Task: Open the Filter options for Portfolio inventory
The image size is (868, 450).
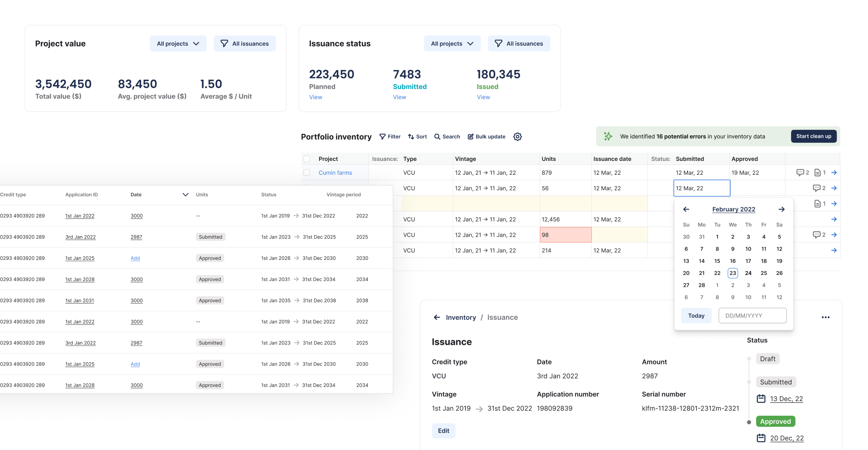Action: (390, 137)
